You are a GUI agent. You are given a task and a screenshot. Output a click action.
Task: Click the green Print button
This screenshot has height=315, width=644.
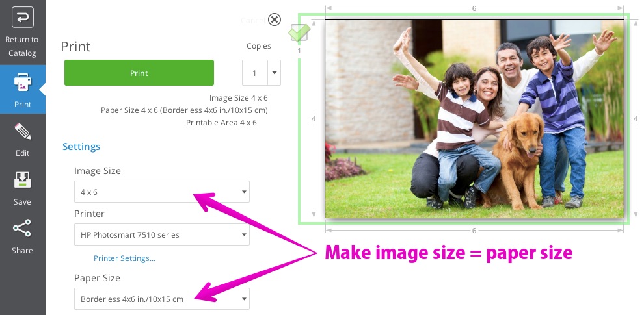[139, 73]
